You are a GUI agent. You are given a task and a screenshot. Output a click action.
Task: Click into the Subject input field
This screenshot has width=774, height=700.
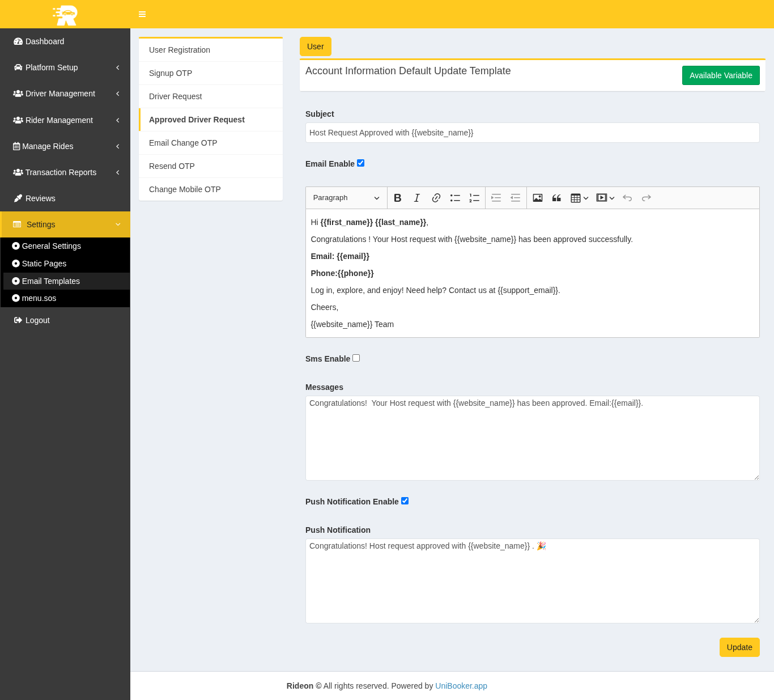tap(532, 133)
